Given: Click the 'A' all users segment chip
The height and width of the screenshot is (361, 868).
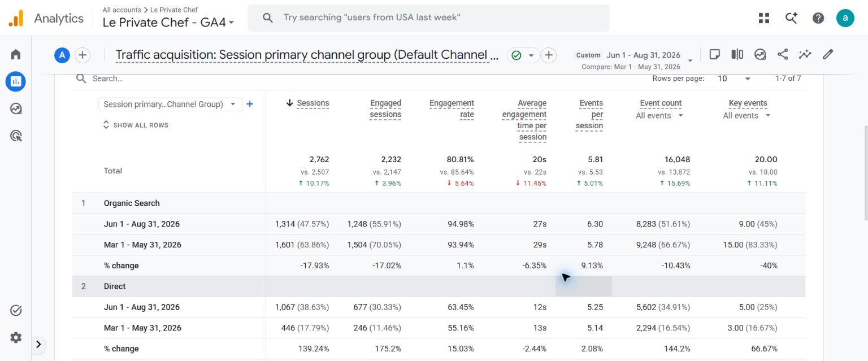Looking at the screenshot, I should point(62,55).
